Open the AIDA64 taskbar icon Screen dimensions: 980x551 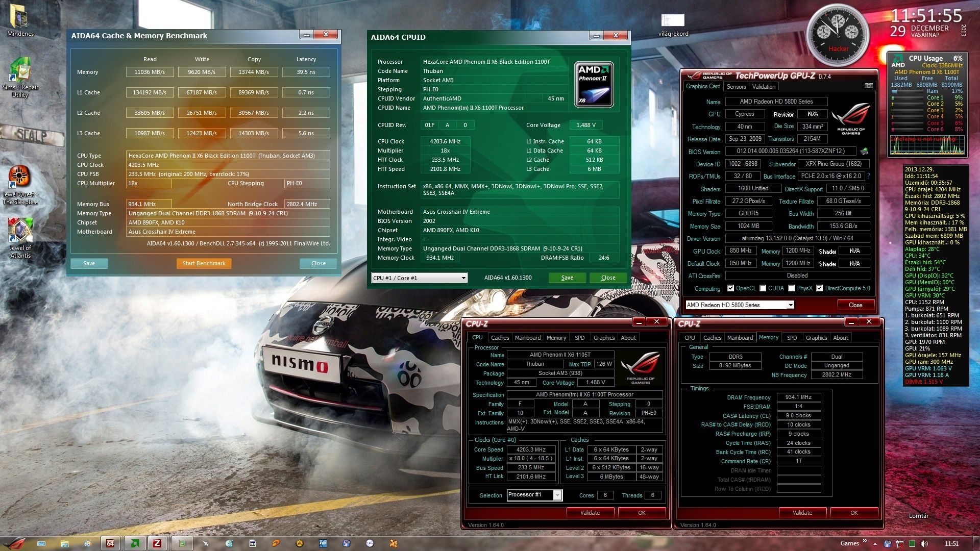coord(110,543)
